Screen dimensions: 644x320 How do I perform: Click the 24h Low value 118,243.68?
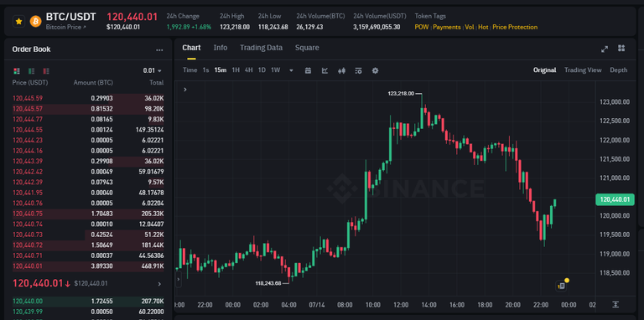click(273, 27)
